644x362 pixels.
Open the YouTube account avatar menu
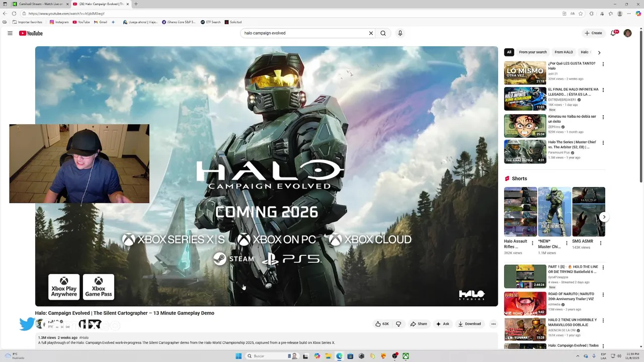pyautogui.click(x=627, y=33)
